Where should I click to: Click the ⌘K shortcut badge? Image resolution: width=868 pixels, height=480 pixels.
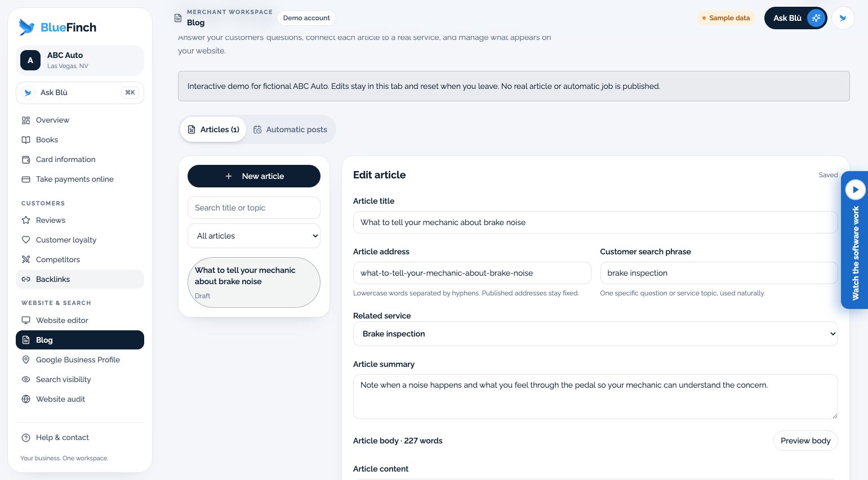pos(130,93)
